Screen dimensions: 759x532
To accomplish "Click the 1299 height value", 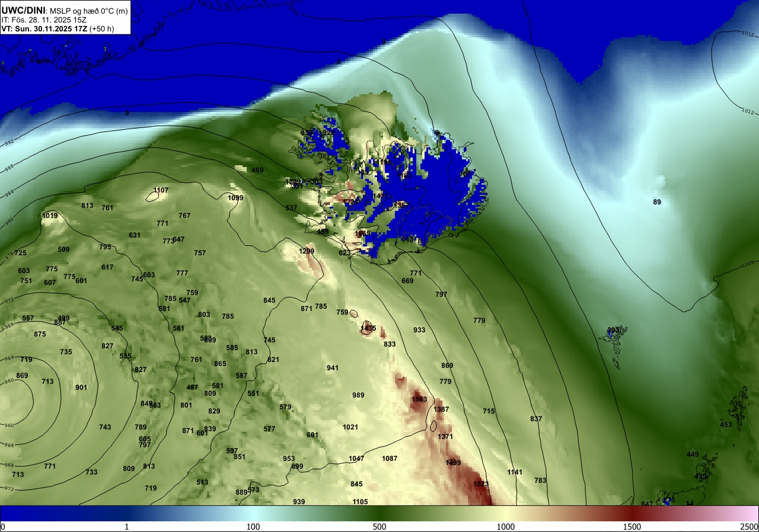I will pyautogui.click(x=307, y=251).
